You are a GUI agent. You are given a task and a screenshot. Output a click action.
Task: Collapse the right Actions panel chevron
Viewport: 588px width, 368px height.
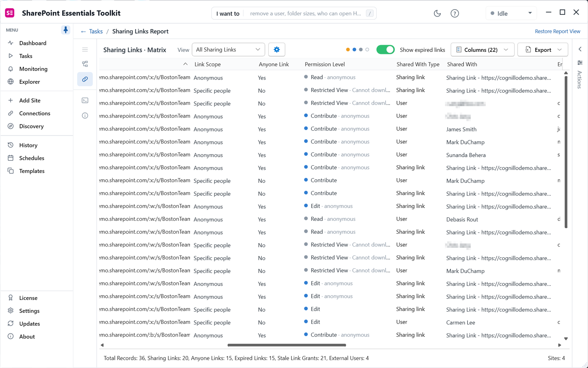[x=580, y=49]
